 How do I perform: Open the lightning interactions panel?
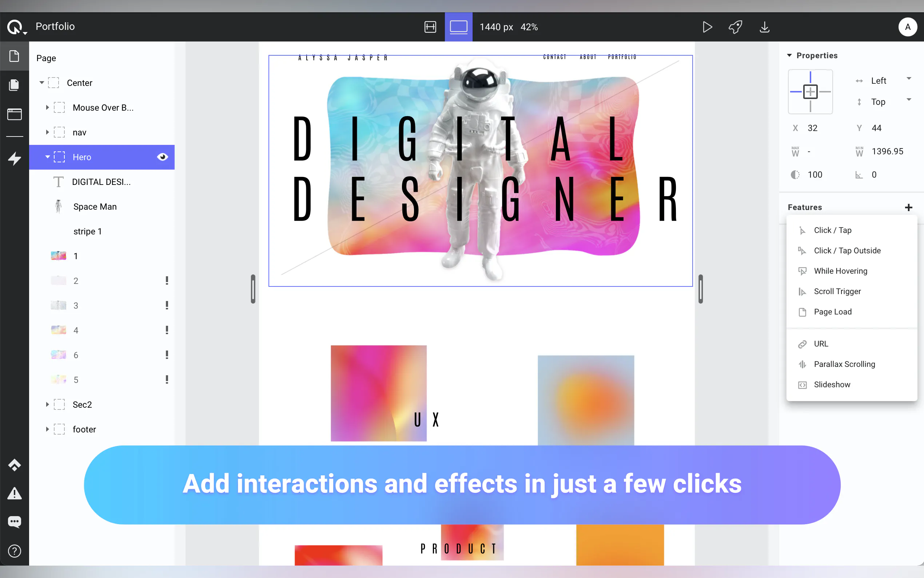(15, 158)
